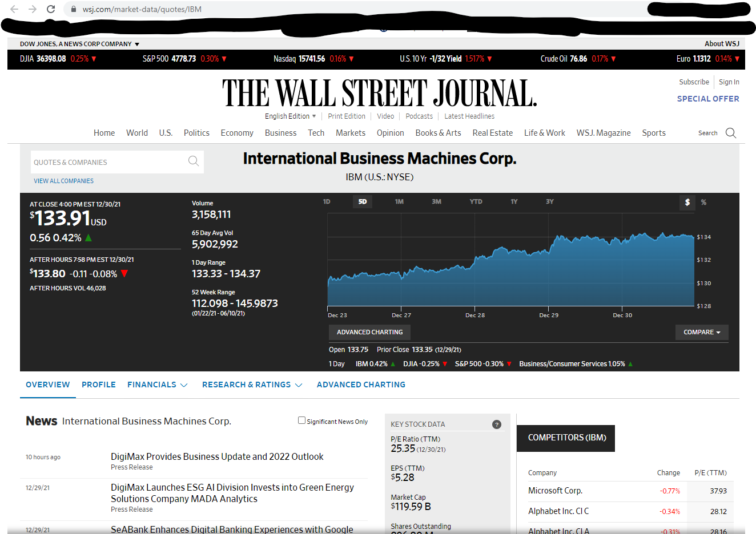Screen dimensions: 756x534
Task: Switch chart to dollar view
Action: 687,202
